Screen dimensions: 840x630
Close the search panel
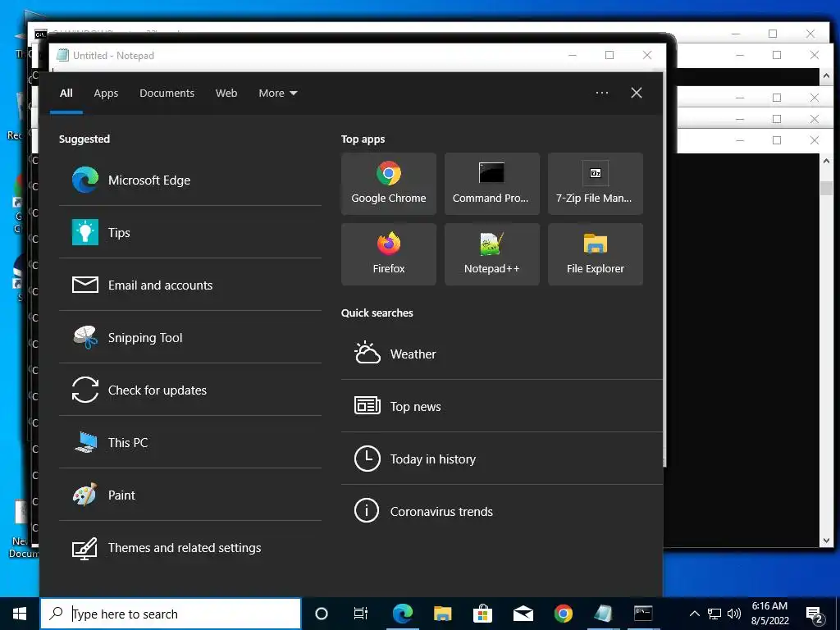pos(637,93)
